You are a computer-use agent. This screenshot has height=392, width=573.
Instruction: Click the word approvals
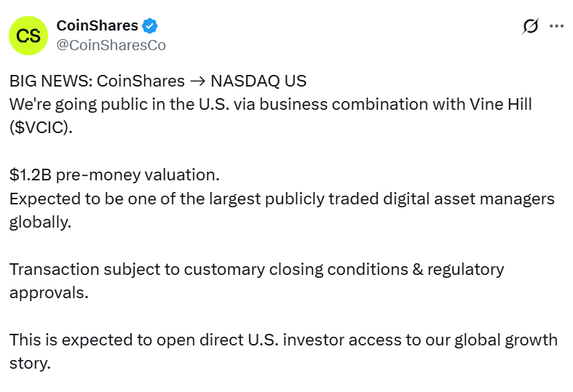[49, 293]
